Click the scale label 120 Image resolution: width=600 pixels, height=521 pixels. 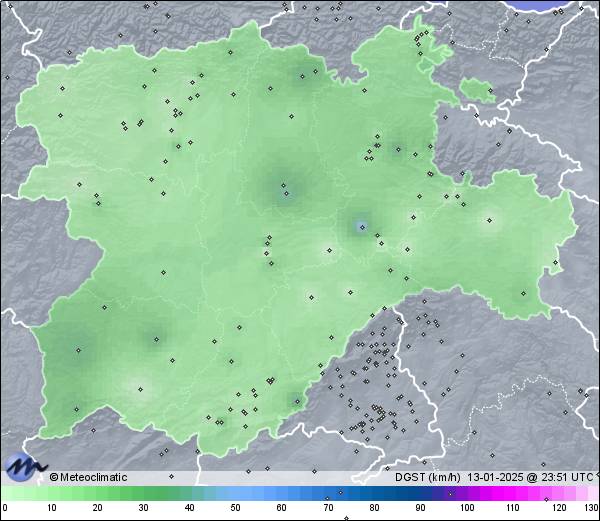(559, 508)
